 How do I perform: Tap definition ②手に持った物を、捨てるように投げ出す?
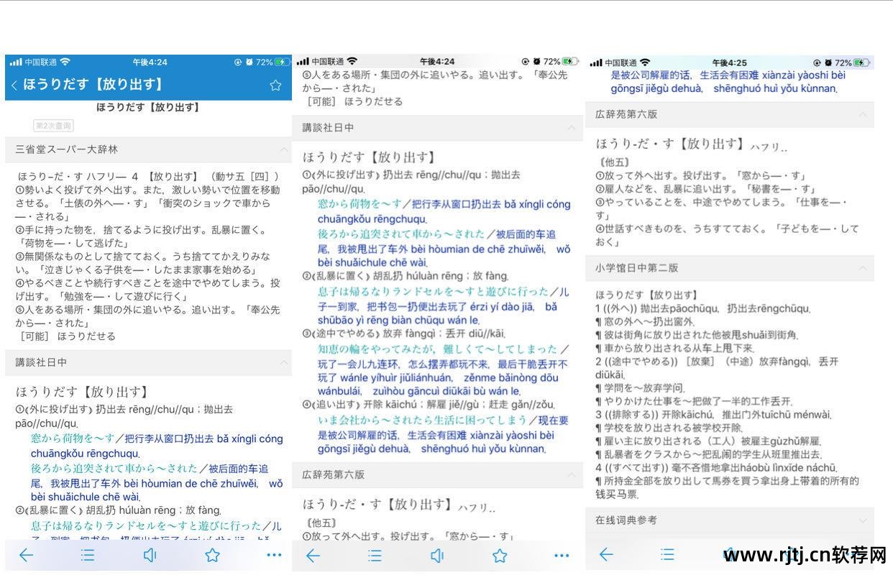(x=142, y=237)
